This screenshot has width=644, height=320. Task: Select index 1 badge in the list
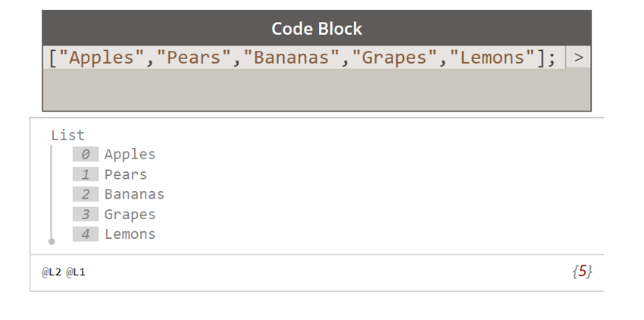(86, 174)
